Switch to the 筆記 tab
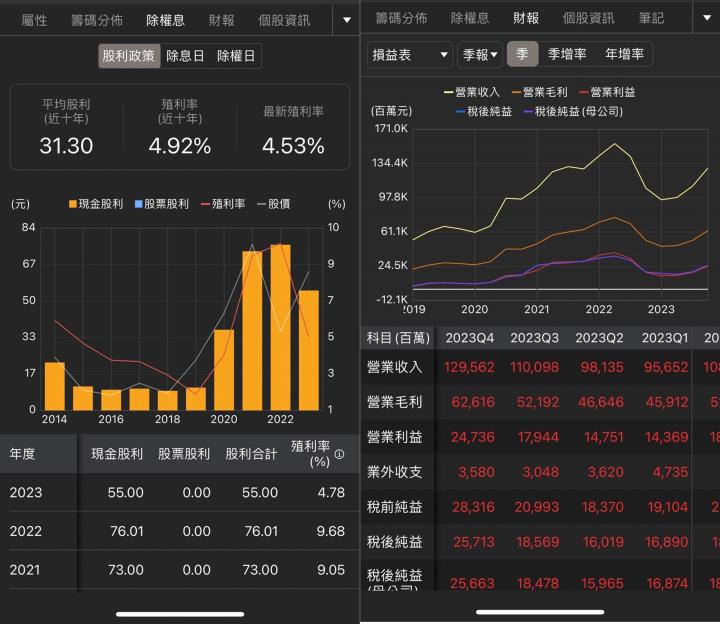 click(651, 18)
